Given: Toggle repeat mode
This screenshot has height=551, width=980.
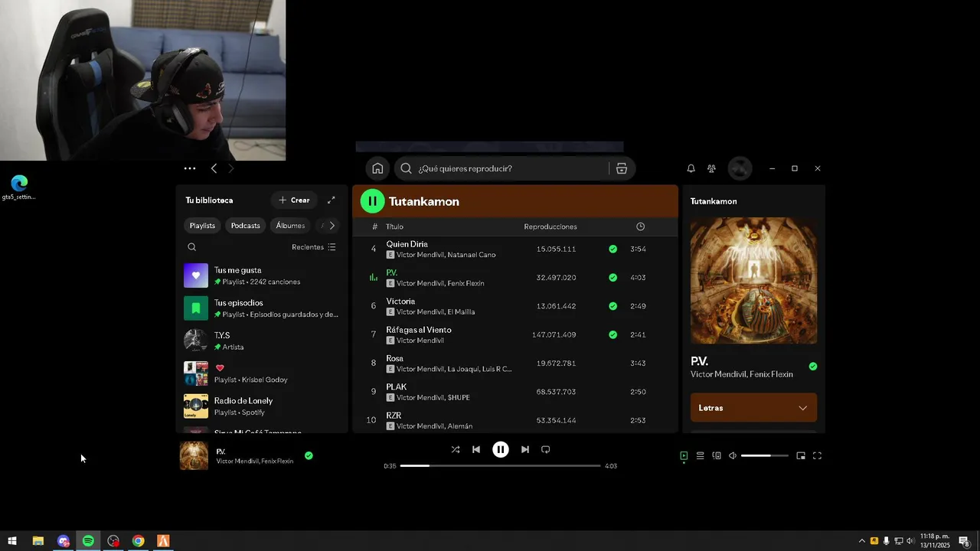Looking at the screenshot, I should pos(545,449).
